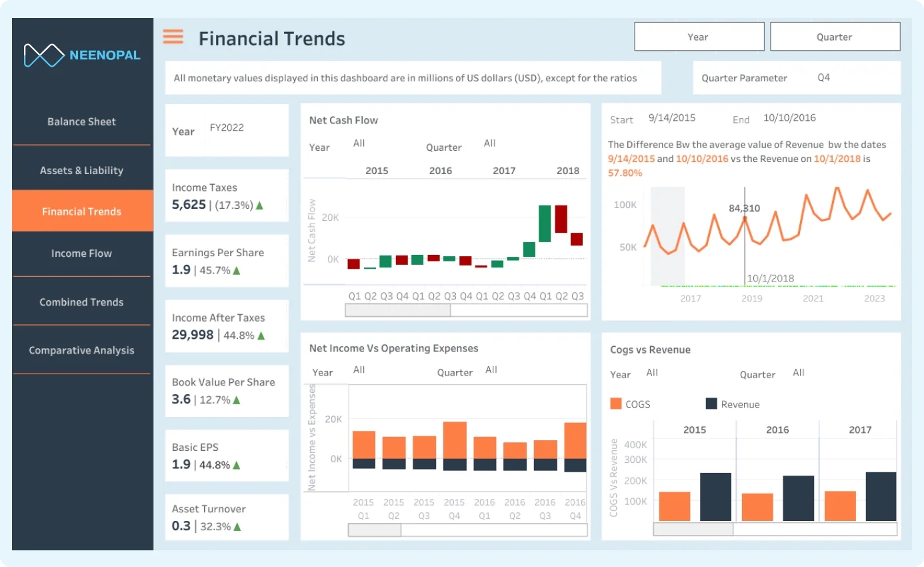Click the 2016 column header in Cogs chart
The height and width of the screenshot is (567, 924).
coord(777,430)
